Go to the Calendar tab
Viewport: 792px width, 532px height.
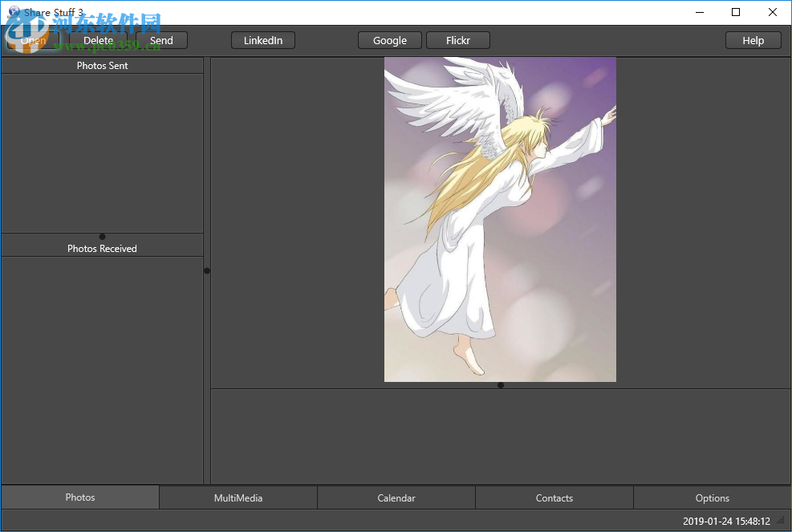[396, 498]
